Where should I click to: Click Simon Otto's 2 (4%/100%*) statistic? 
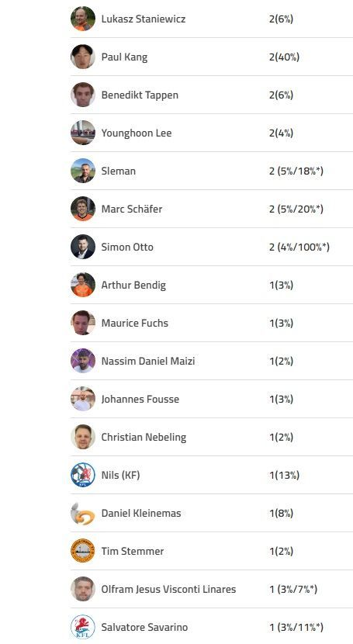[x=299, y=247]
